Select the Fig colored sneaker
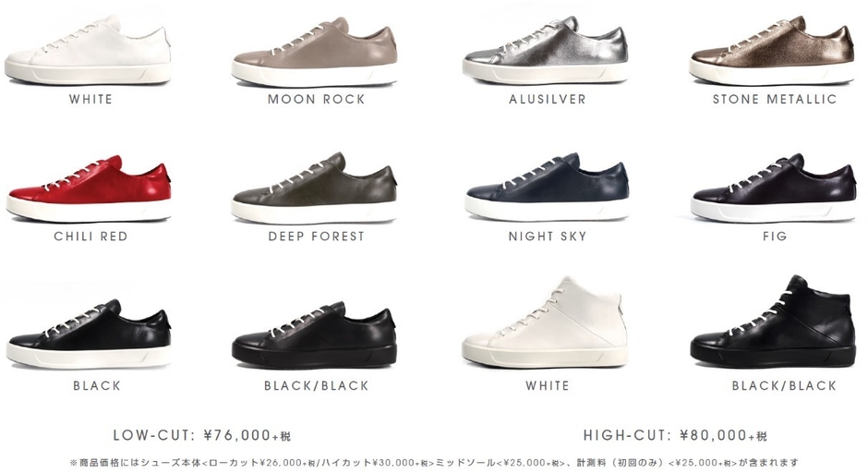 coord(773,188)
